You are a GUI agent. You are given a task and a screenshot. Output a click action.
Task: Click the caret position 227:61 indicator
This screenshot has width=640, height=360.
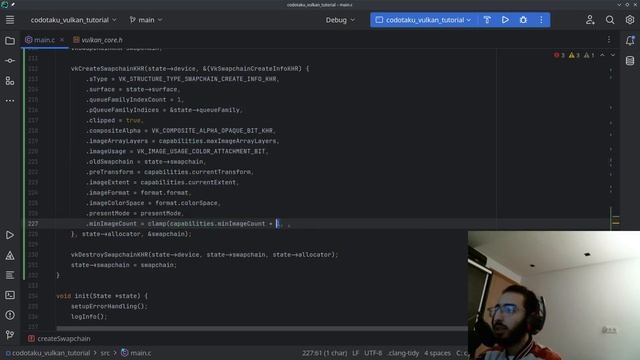coord(324,353)
